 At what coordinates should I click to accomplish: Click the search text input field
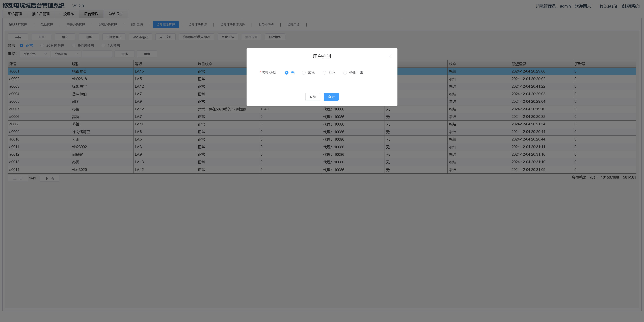pos(97,54)
